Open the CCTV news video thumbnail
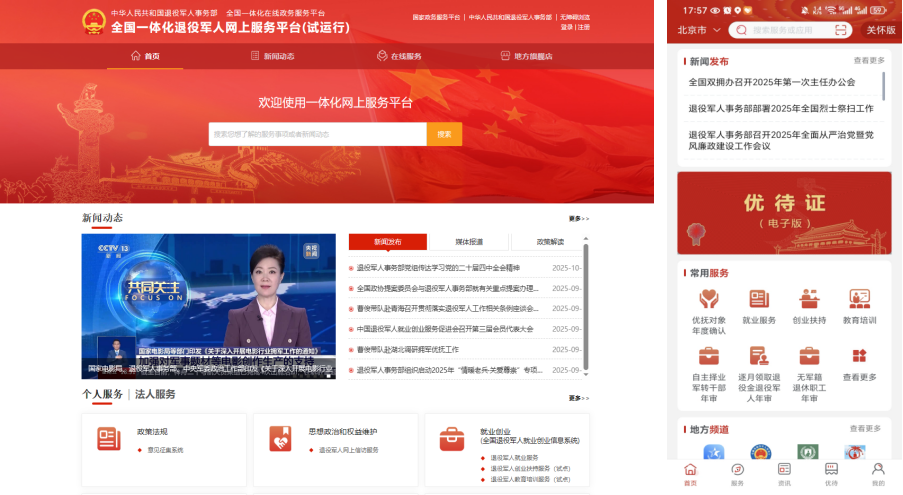Screen dimensions: 903x495 pos(208,306)
